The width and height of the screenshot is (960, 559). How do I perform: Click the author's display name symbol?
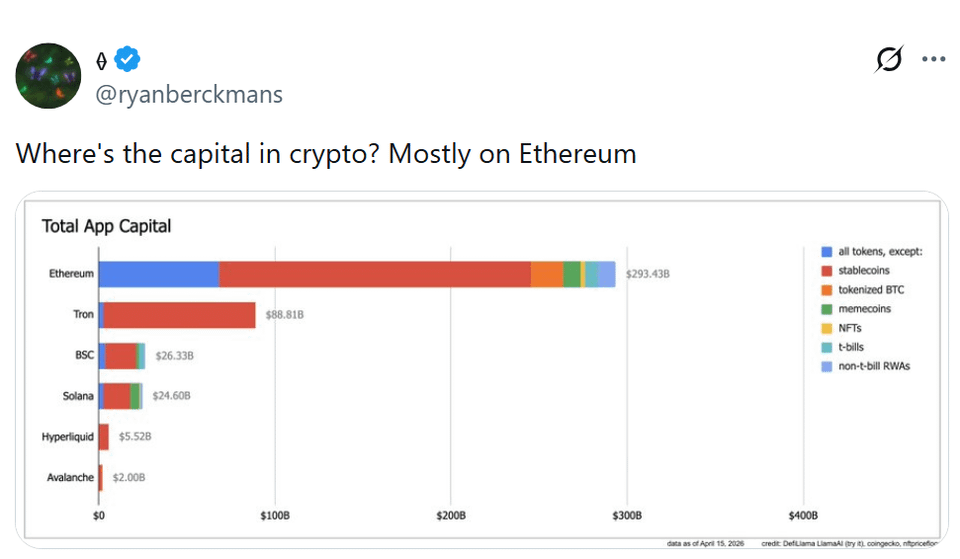pos(101,61)
